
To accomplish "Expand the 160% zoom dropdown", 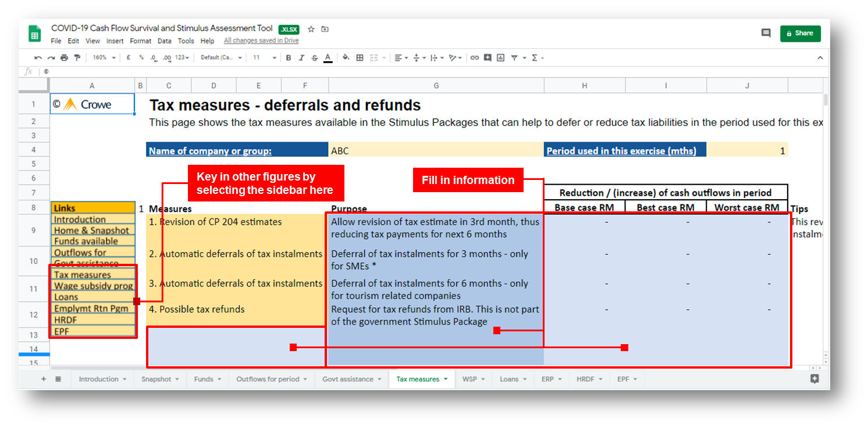I will click(104, 58).
